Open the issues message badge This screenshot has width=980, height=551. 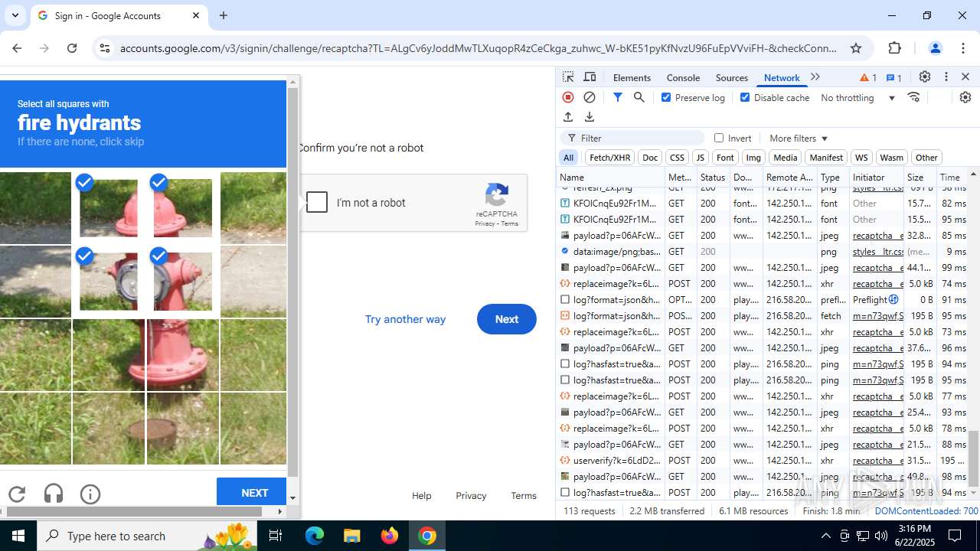click(893, 77)
